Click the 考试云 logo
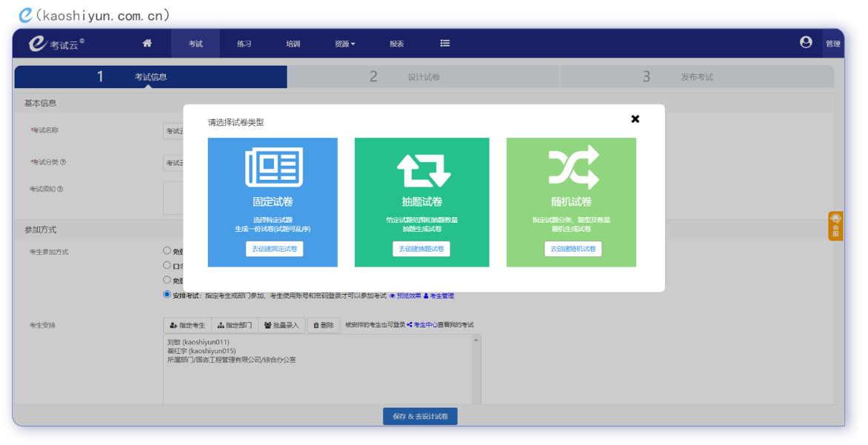Screen dimensions: 868x445 point(56,44)
